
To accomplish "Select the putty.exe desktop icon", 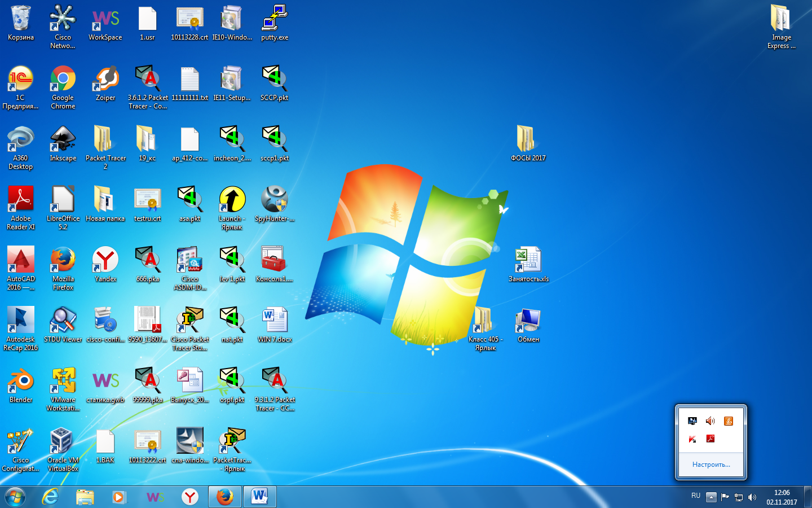I will coord(275,24).
